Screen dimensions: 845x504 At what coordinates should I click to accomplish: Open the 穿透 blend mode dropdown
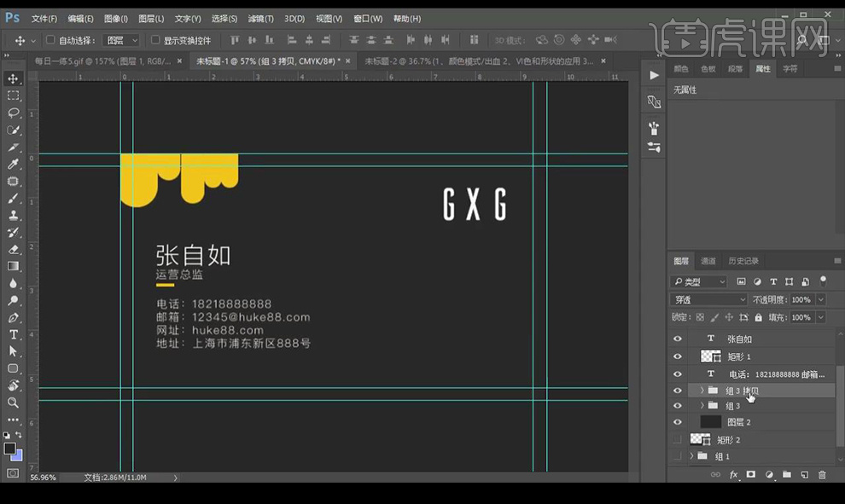[708, 299]
